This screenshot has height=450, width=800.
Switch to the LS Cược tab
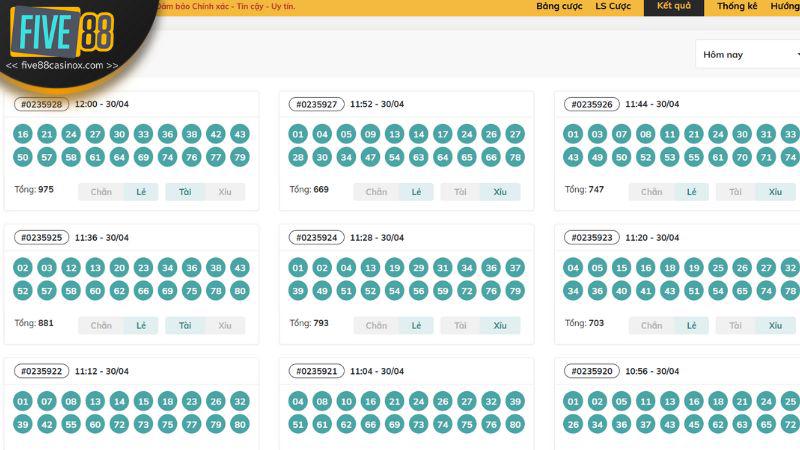pyautogui.click(x=614, y=7)
